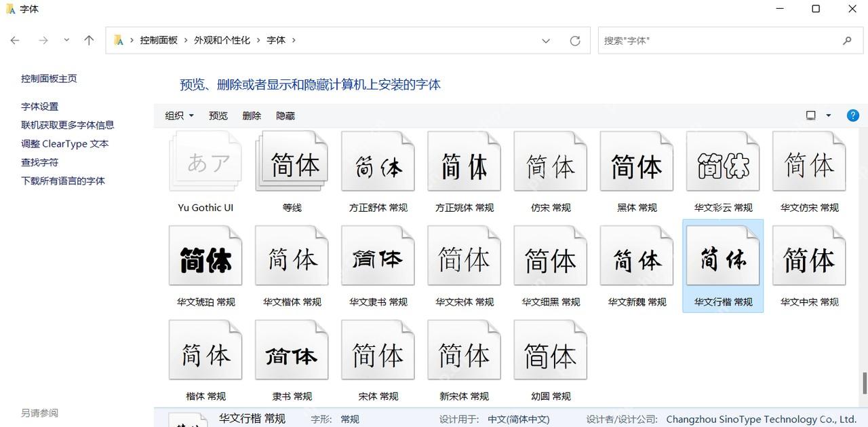Select the 华文新魏 常规 font icon
Screen dimensions: 868x427
636,256
